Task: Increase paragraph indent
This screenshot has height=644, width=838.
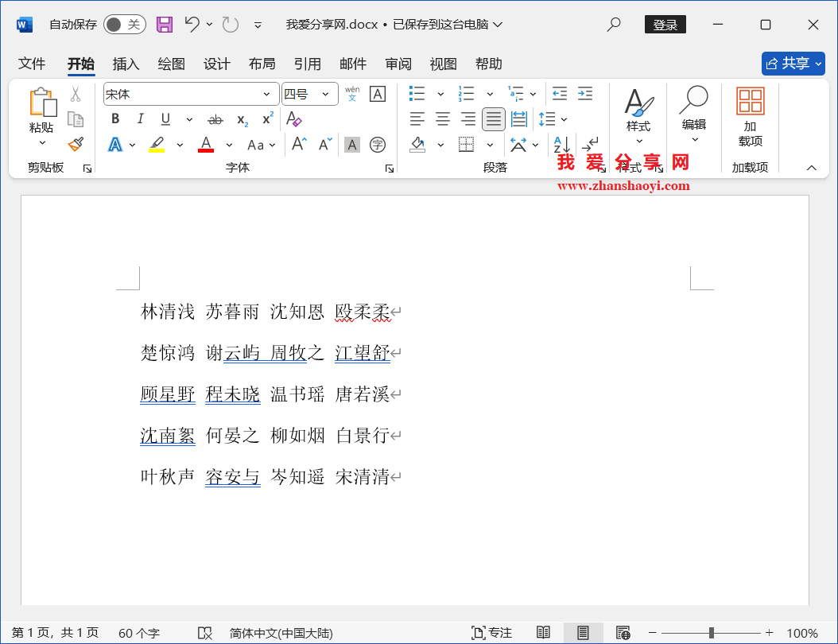Action: pyautogui.click(x=585, y=94)
